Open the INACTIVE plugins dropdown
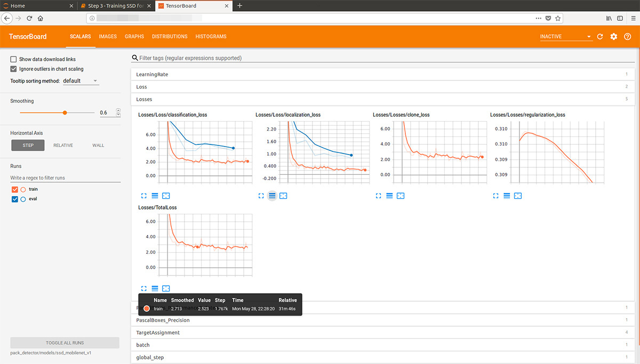This screenshot has height=364, width=640. pos(566,37)
